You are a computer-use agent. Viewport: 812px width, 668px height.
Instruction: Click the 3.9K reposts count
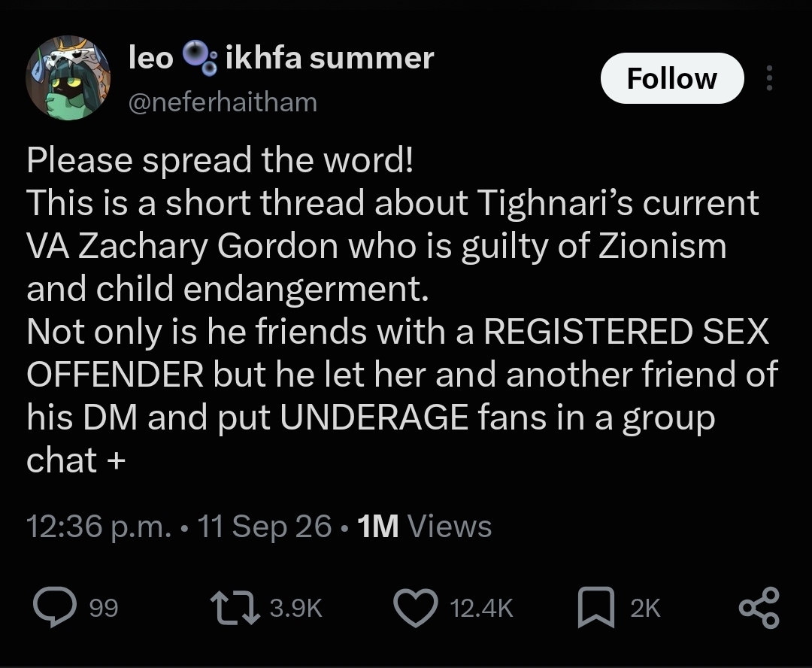point(296,608)
